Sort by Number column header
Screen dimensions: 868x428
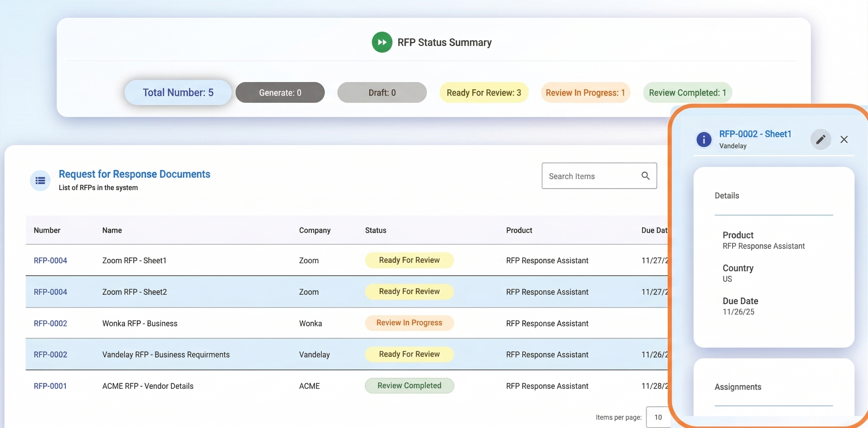pos(47,230)
